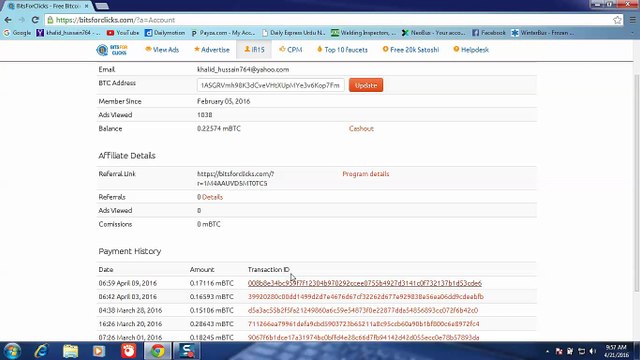The image size is (640, 360).
Task: Open the media player taskbar icon
Action: pyautogui.click(x=99, y=351)
